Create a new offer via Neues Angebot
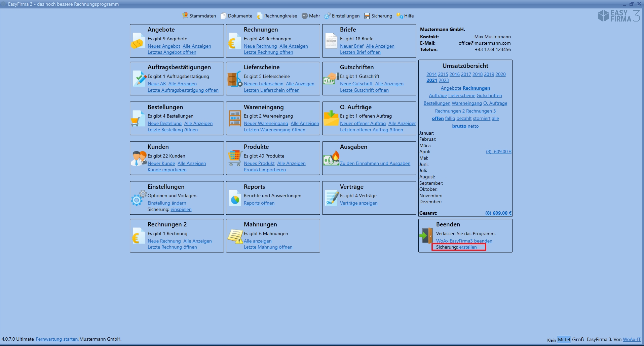This screenshot has height=346, width=644. (164, 46)
